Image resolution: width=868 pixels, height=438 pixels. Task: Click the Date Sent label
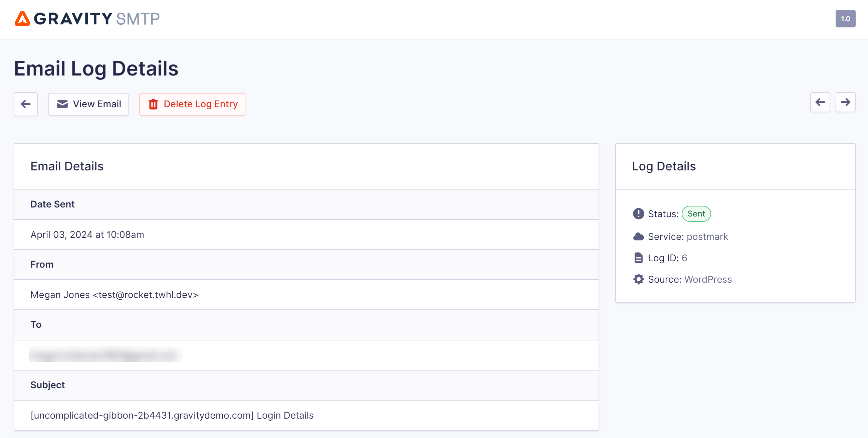[52, 204]
